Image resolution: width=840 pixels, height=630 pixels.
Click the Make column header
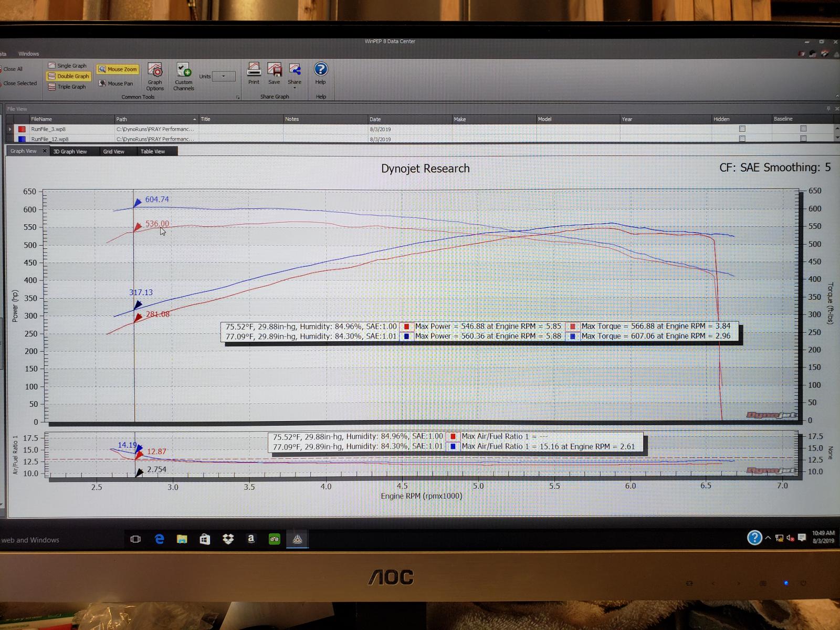[494, 119]
